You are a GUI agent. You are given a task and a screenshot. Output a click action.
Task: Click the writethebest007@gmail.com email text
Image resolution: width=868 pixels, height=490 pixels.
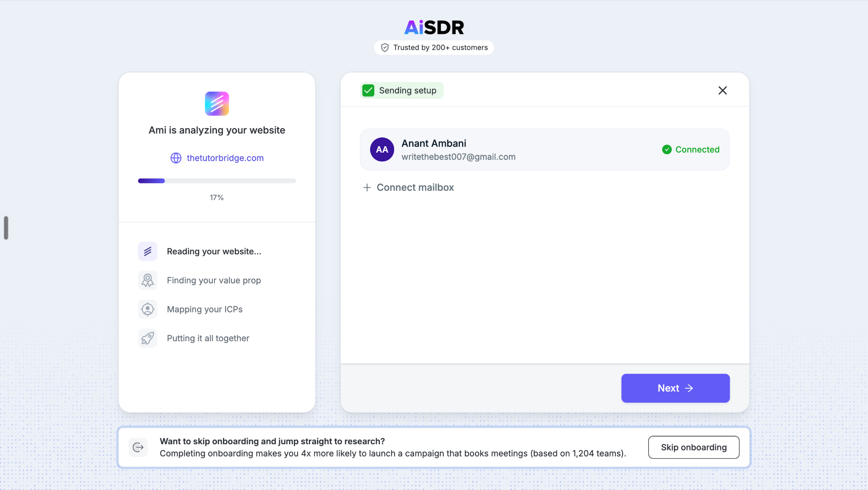click(x=458, y=157)
